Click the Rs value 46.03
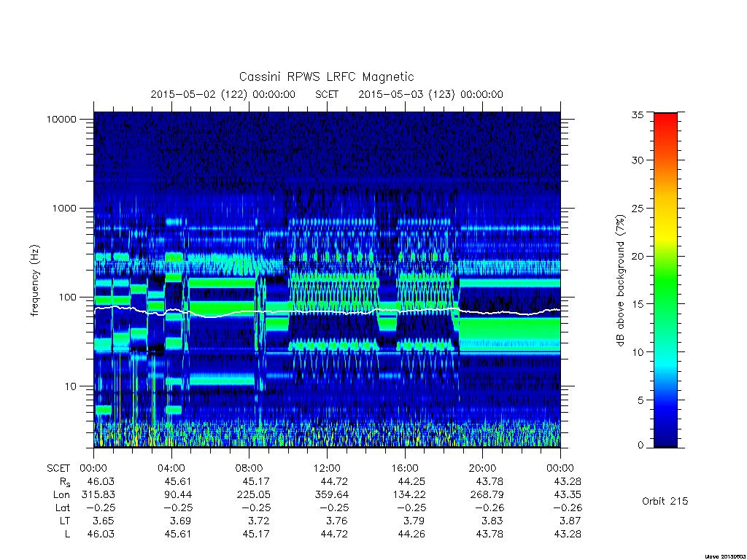Image resolution: width=747 pixels, height=560 pixels. (101, 481)
